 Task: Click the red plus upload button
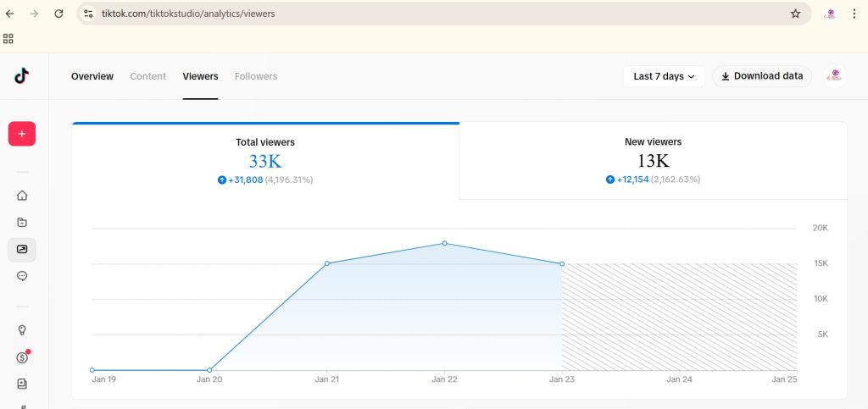22,134
